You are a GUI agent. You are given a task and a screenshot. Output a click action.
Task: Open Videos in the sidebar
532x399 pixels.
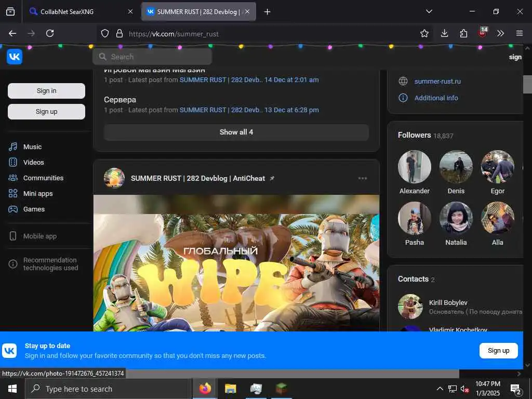[x=33, y=163]
